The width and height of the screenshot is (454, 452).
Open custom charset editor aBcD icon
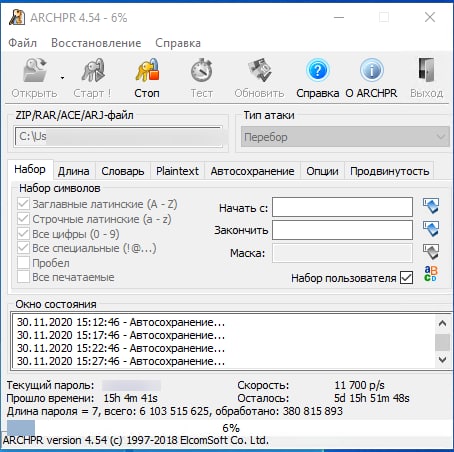click(431, 274)
